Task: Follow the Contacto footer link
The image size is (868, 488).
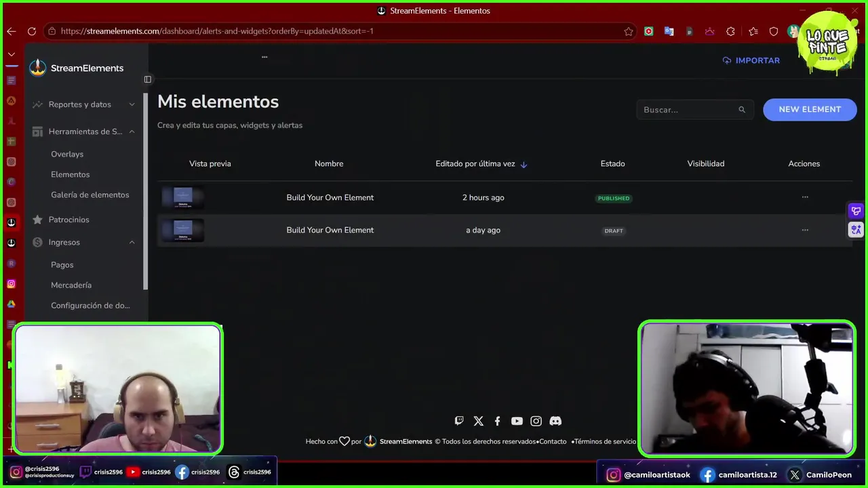Action: [x=553, y=441]
